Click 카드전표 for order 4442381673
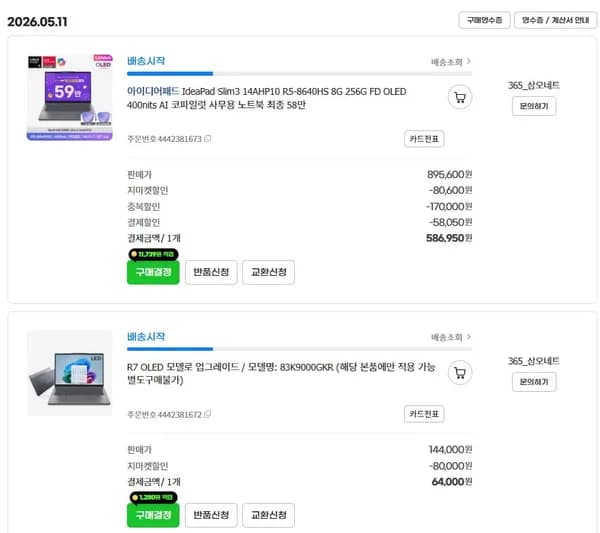This screenshot has width=600, height=533. coord(424,139)
